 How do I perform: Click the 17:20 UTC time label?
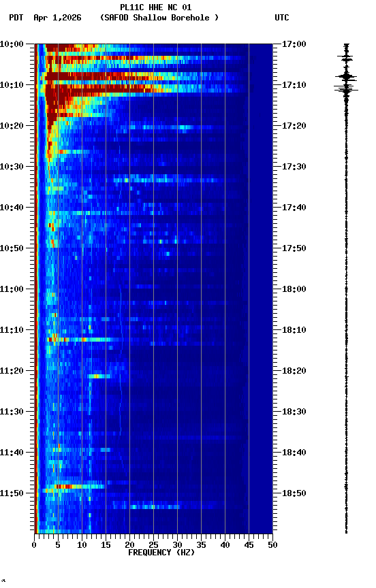coord(294,126)
